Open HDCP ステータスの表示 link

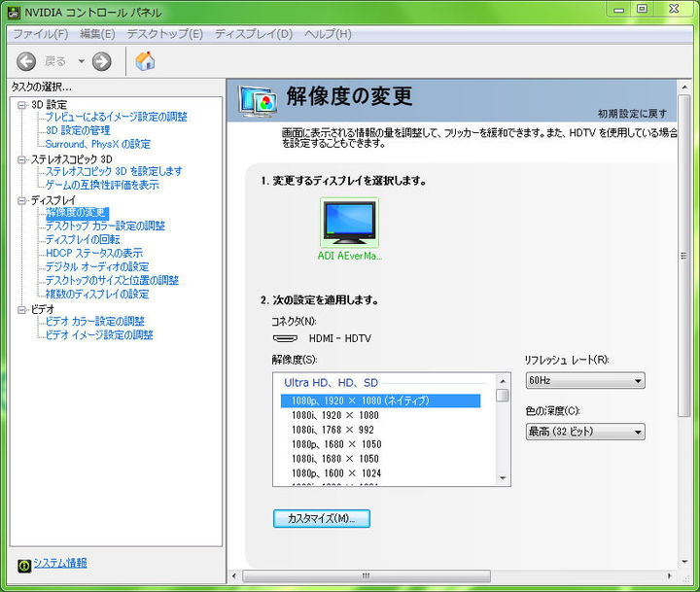pyautogui.click(x=94, y=253)
